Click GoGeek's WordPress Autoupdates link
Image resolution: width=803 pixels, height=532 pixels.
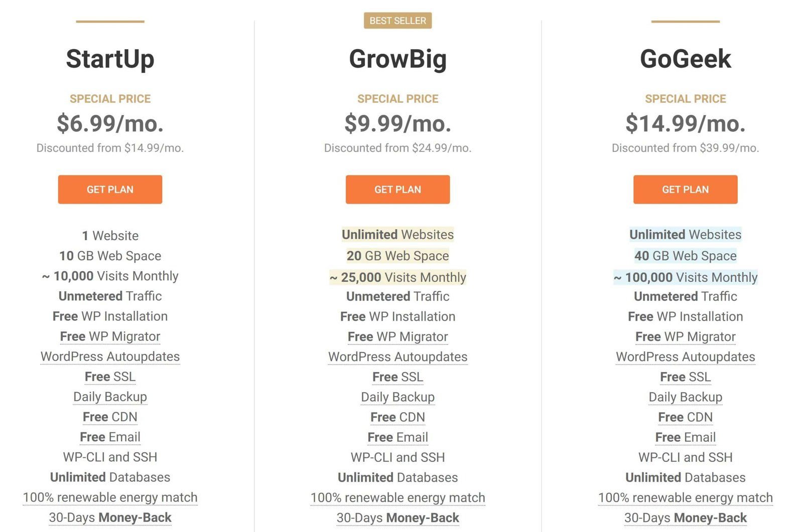(x=685, y=357)
